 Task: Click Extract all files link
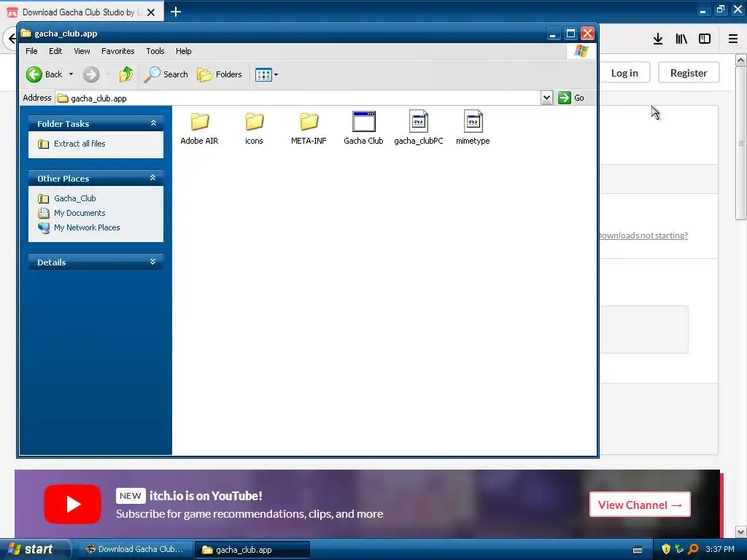(x=80, y=144)
